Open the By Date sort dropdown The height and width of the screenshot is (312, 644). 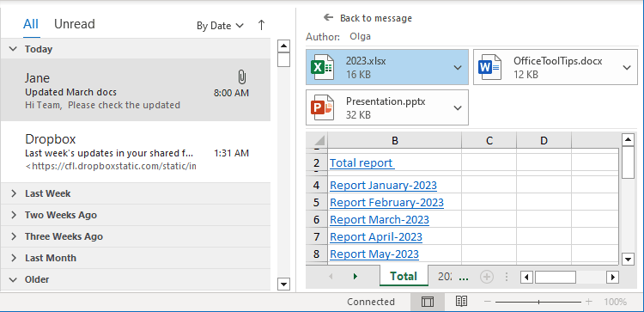coord(220,26)
